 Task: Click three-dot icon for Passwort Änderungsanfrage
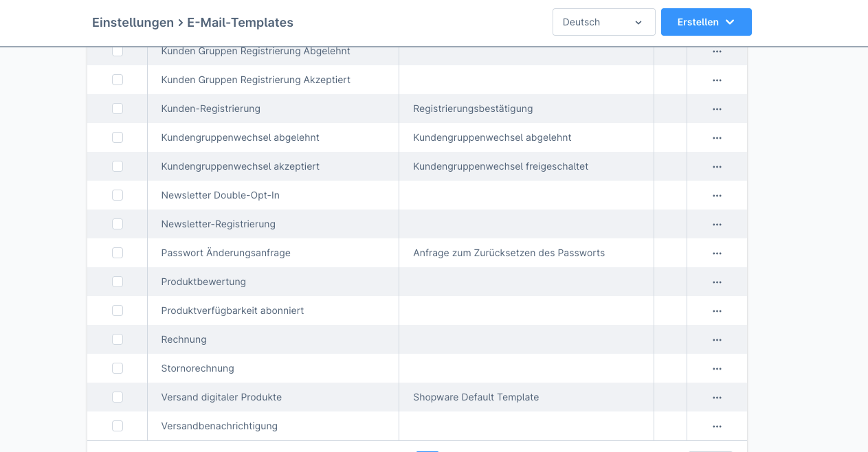tap(717, 253)
